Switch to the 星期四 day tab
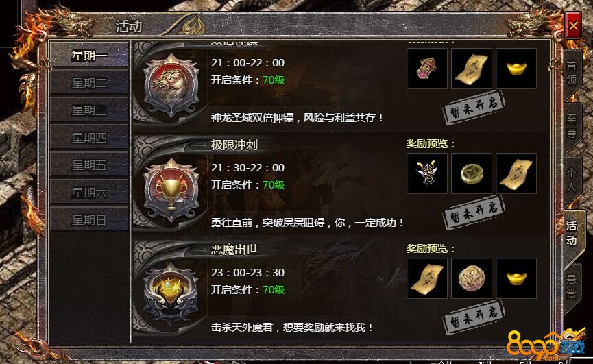 (x=89, y=137)
